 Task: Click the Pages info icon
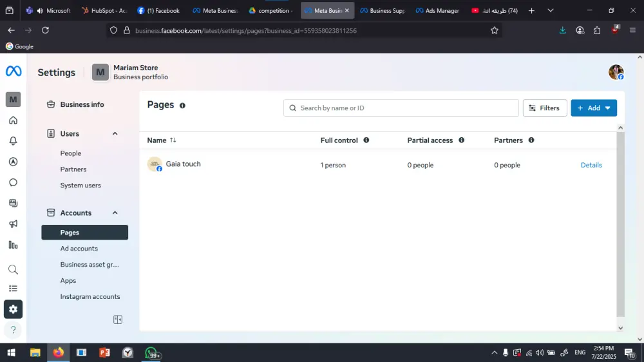[182, 106]
